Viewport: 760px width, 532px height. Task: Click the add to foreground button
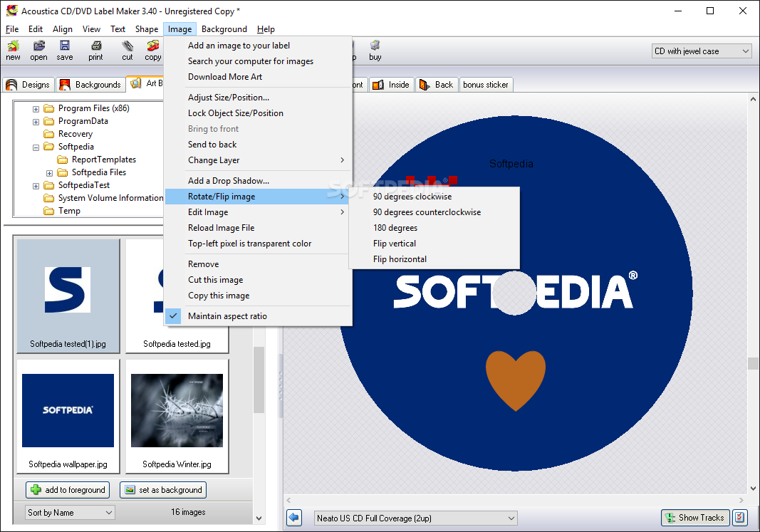click(68, 490)
